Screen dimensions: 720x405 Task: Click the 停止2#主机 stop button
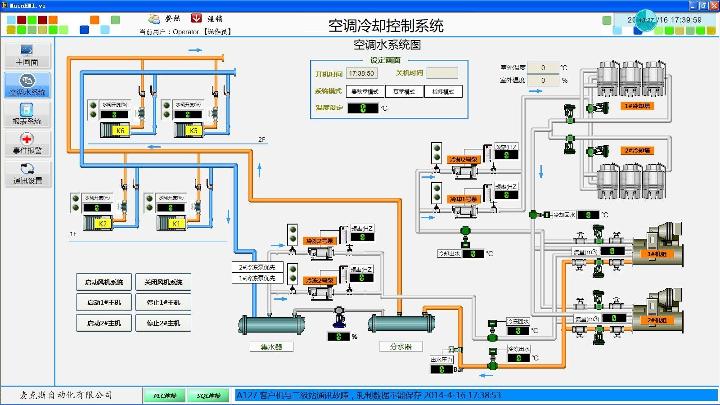[161, 323]
